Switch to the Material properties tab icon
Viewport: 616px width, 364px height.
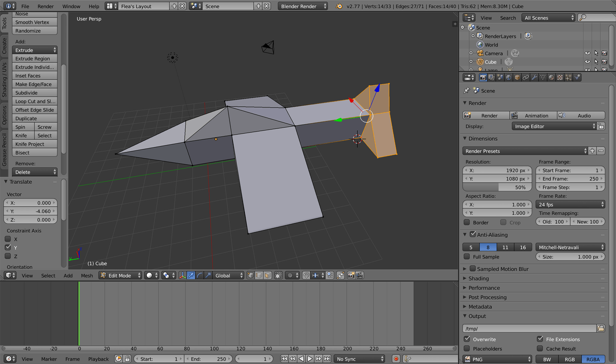[x=551, y=78]
